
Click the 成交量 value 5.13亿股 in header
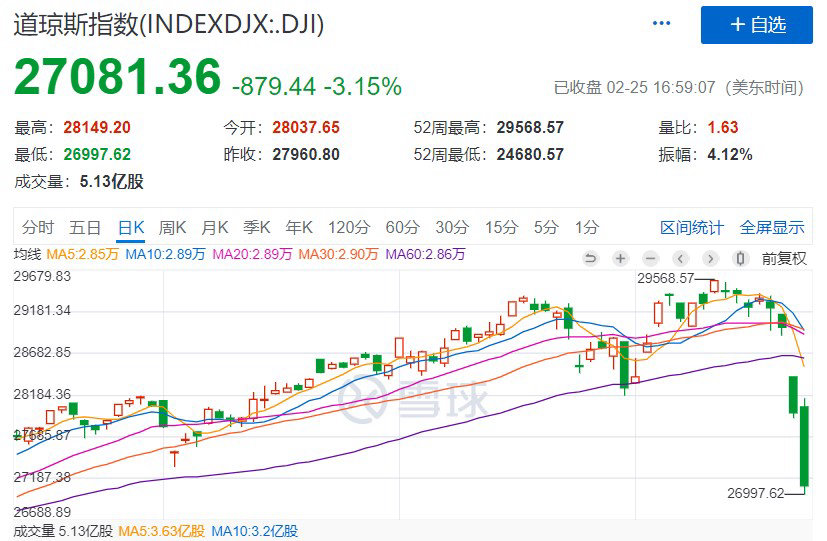point(112,182)
